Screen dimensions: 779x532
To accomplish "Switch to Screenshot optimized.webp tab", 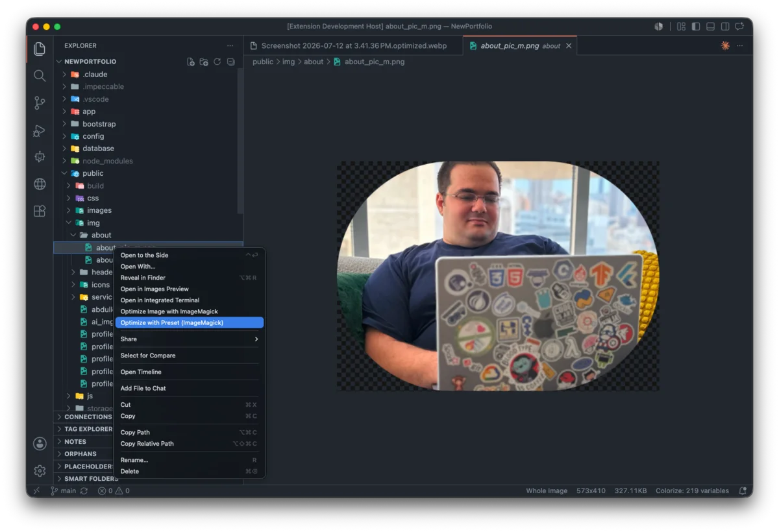I will (353, 46).
